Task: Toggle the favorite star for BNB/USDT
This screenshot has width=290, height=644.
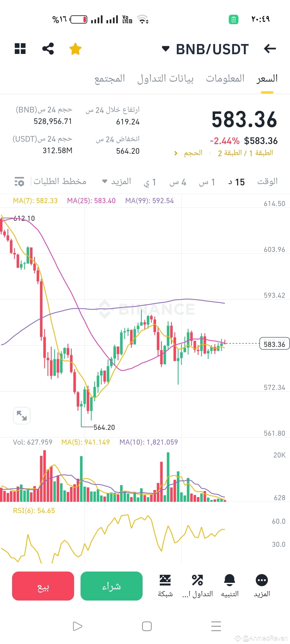Action: click(75, 49)
